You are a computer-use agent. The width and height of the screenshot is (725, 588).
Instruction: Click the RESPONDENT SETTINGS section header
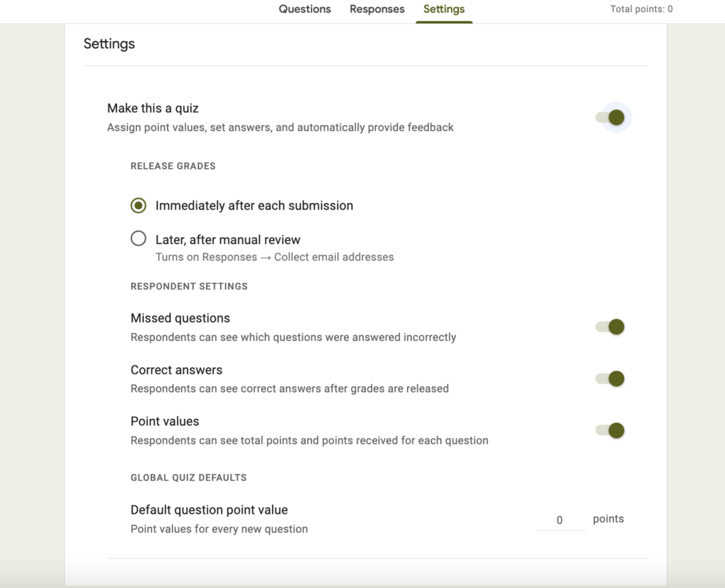pos(188,286)
